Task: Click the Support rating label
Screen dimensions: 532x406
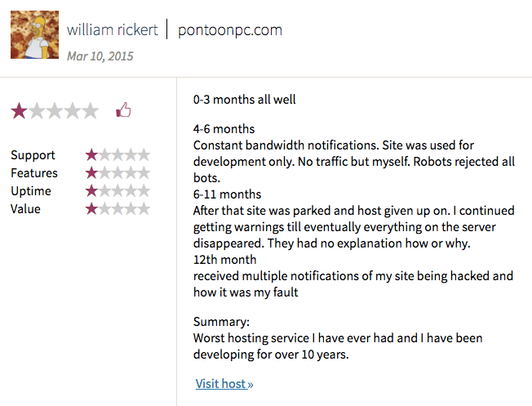Action: point(33,155)
